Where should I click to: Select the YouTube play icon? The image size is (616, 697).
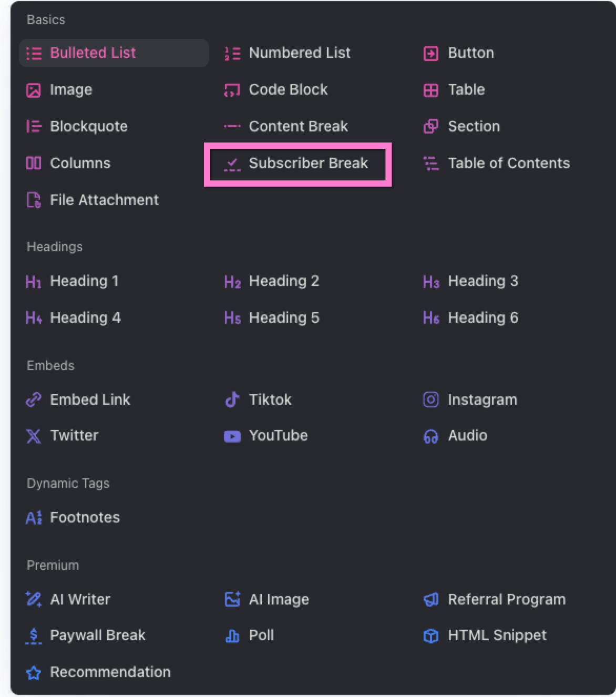(x=232, y=436)
